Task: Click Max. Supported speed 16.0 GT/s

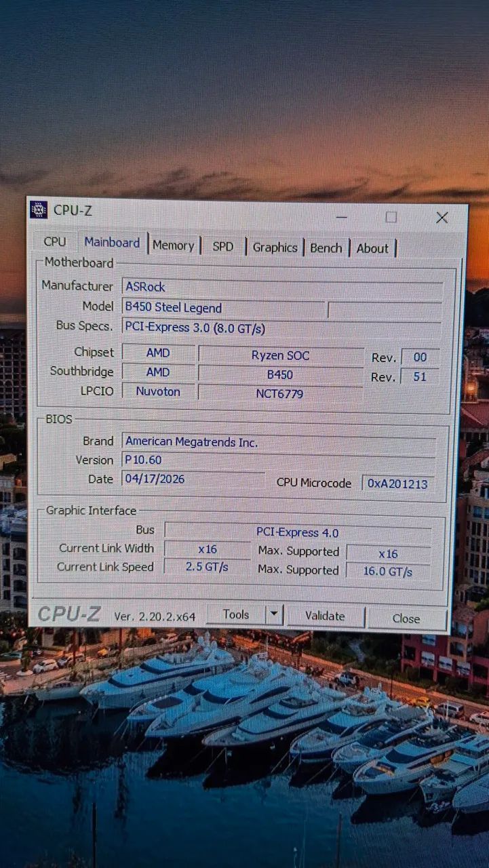Action: click(387, 572)
